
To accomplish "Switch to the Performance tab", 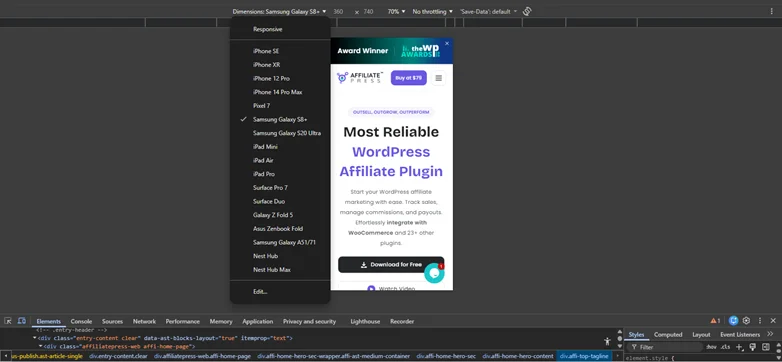I will coord(183,322).
